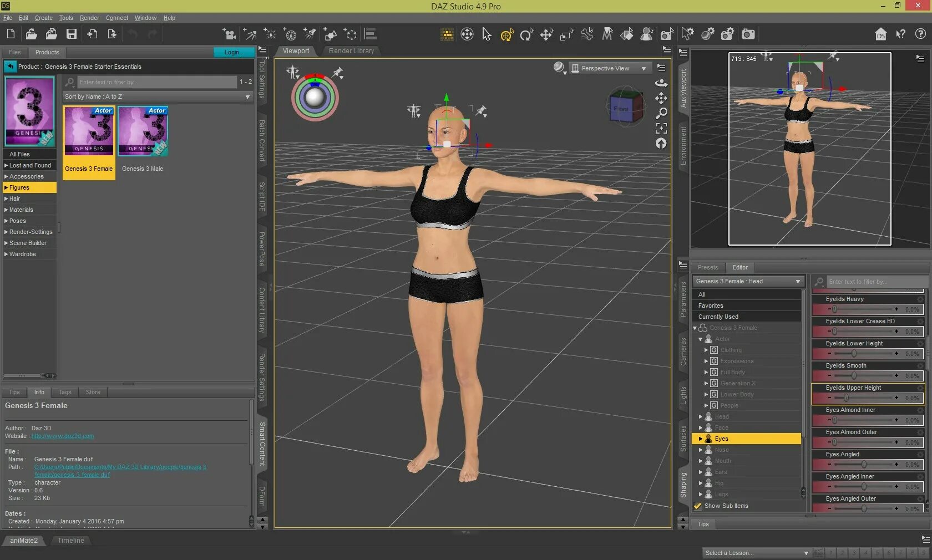Open the Tags tab in info pane

pyautogui.click(x=65, y=392)
